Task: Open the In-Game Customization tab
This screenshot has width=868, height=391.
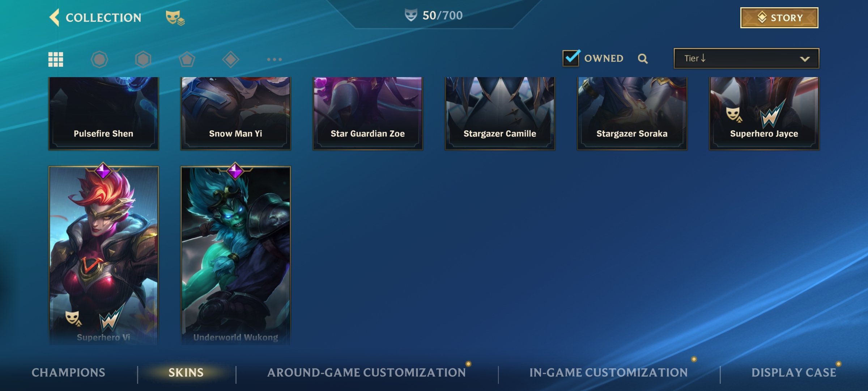Action: click(609, 373)
